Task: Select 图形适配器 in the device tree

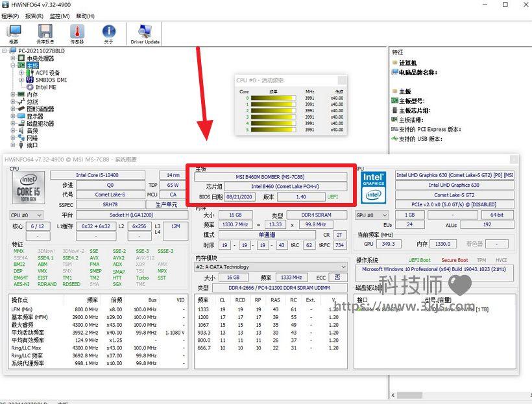Action: (x=40, y=109)
